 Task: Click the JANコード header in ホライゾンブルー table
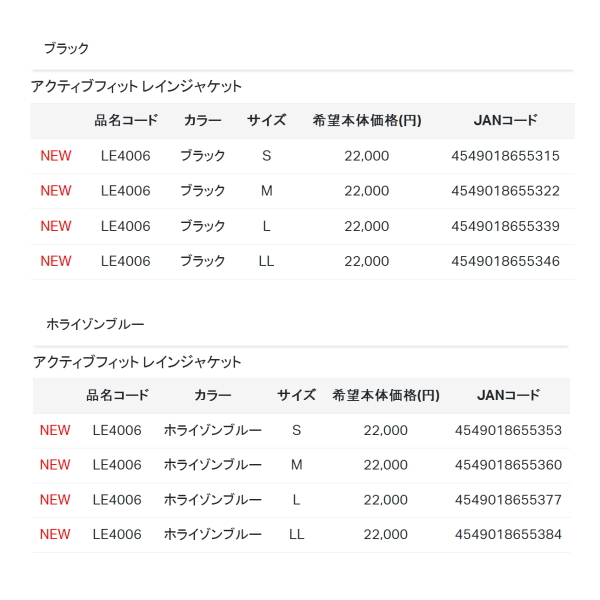508,395
